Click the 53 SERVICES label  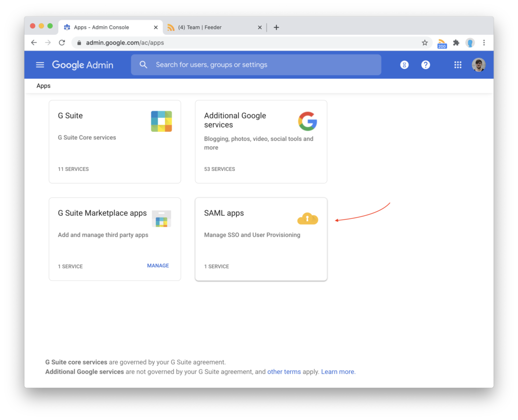(x=220, y=169)
